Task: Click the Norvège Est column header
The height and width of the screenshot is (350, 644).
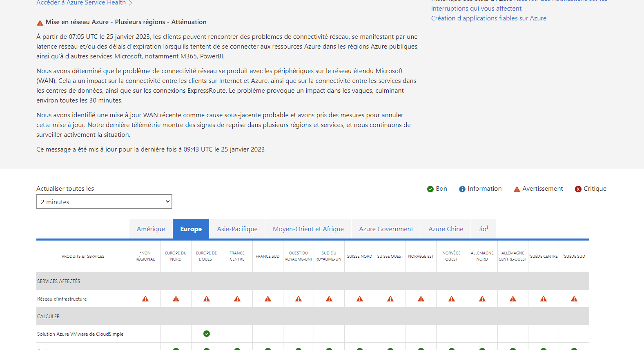Action: click(421, 256)
